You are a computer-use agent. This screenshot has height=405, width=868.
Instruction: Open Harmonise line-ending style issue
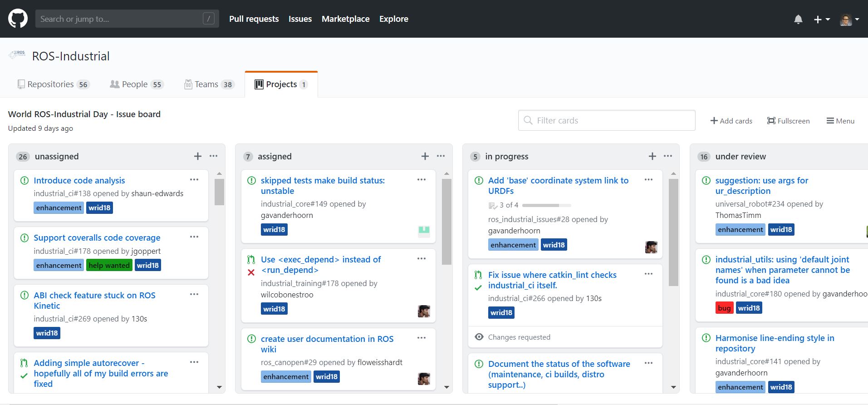tap(775, 343)
